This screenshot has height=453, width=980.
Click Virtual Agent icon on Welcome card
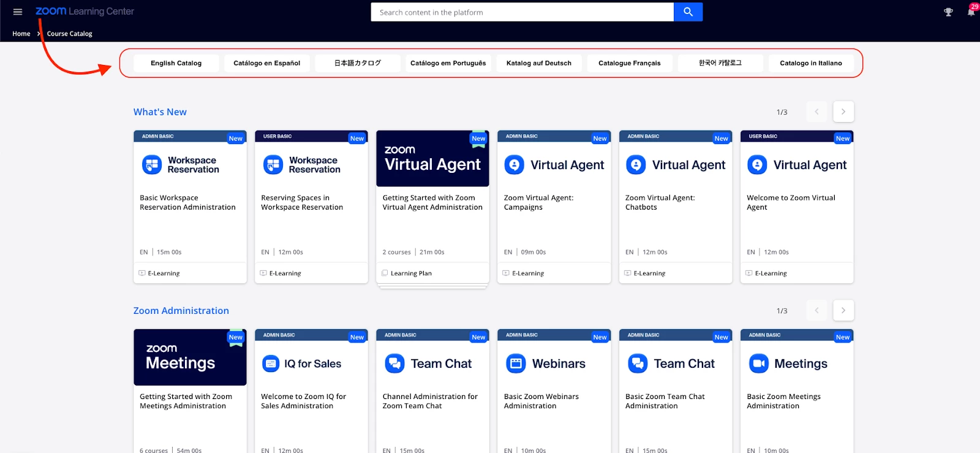click(757, 165)
